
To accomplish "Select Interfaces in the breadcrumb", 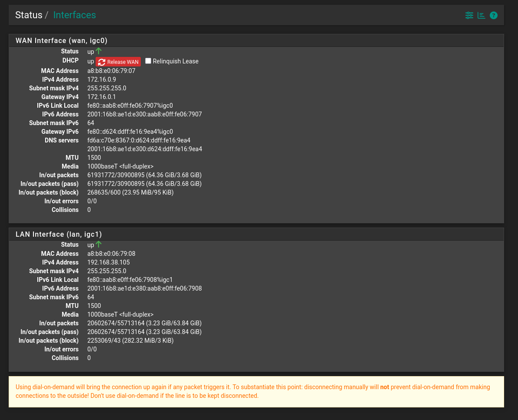I will [x=74, y=15].
